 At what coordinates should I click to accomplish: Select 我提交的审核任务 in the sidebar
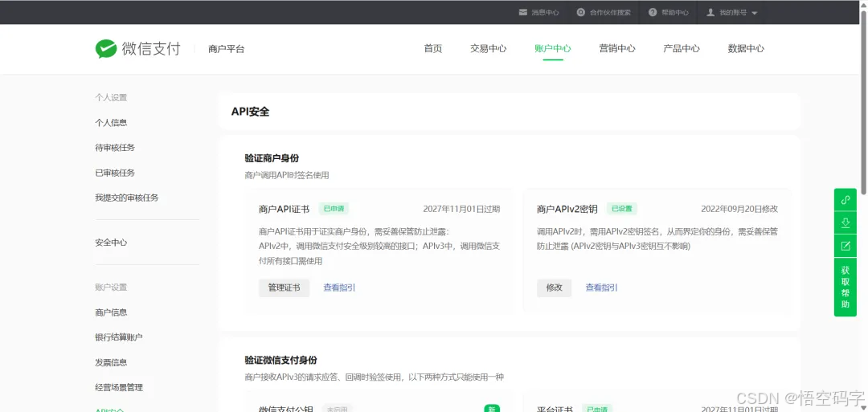point(127,198)
